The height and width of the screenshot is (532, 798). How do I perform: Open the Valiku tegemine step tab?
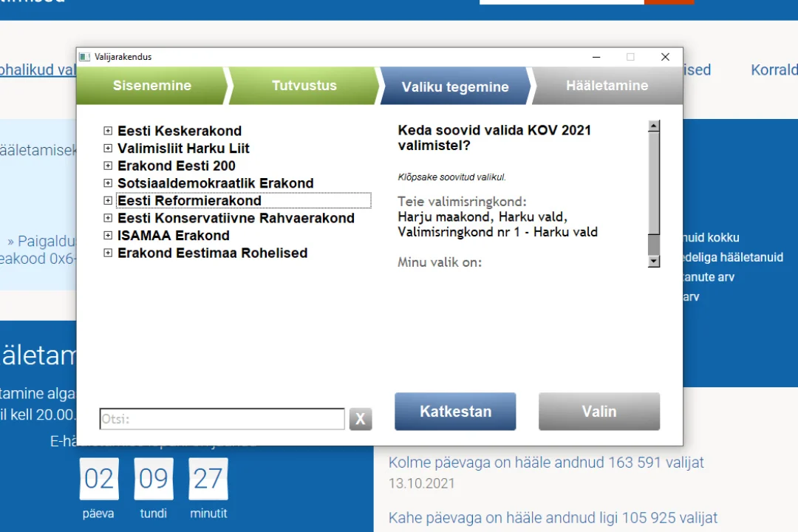click(455, 86)
